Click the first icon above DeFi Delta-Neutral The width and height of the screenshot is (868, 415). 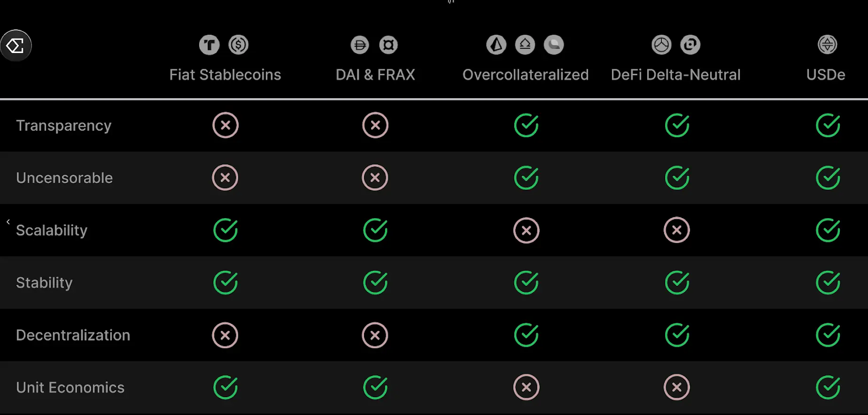pyautogui.click(x=661, y=45)
